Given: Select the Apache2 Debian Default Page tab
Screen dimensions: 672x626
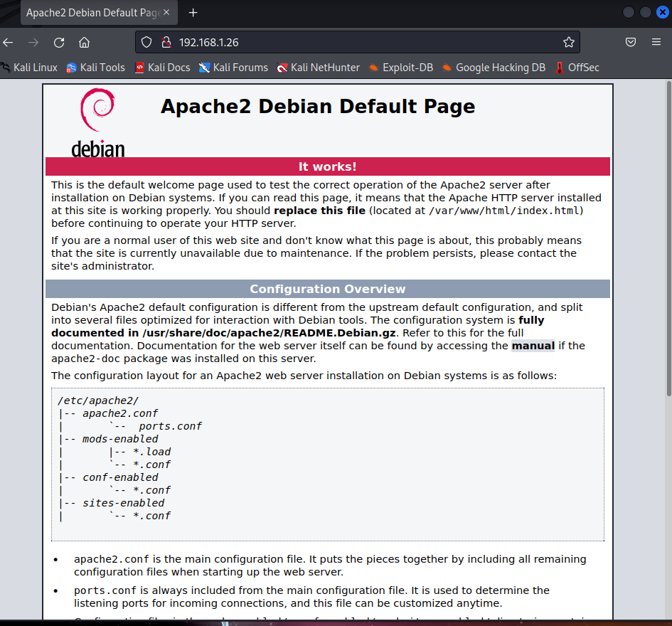Looking at the screenshot, I should pos(99,13).
